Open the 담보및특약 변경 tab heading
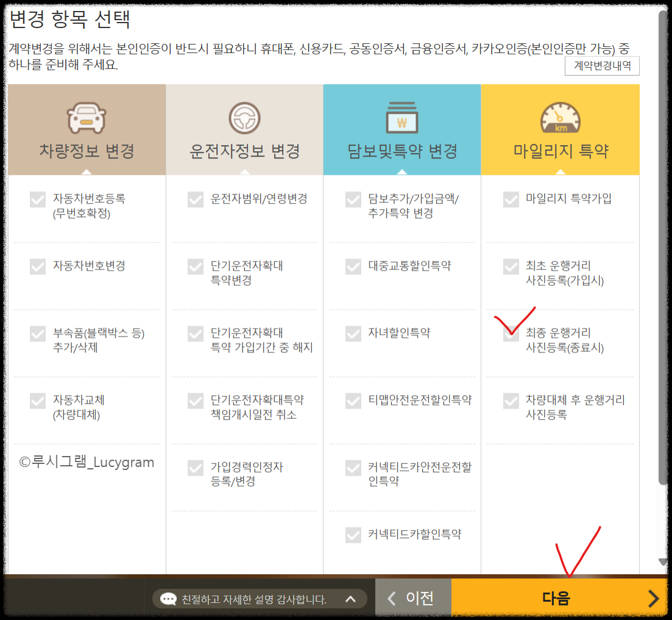This screenshot has height=620, width=672. pos(402,129)
